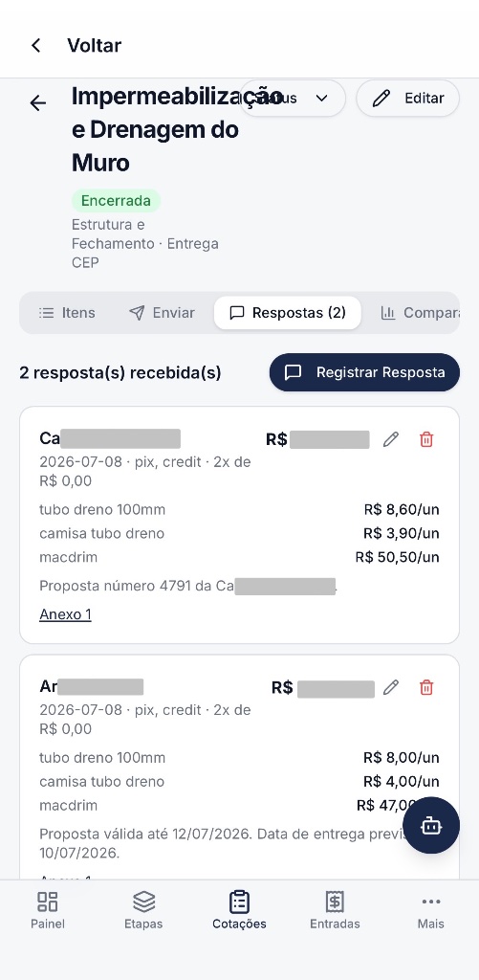Open the Mais menu with three dots

pos(431,910)
